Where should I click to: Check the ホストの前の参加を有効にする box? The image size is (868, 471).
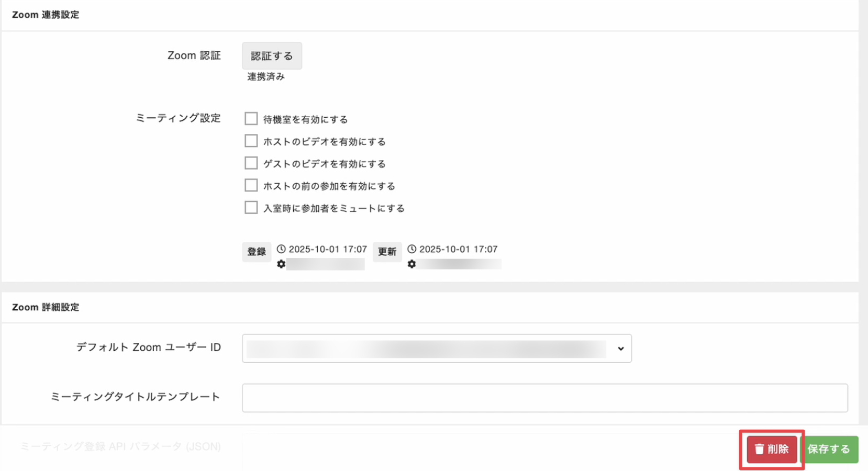[251, 185]
